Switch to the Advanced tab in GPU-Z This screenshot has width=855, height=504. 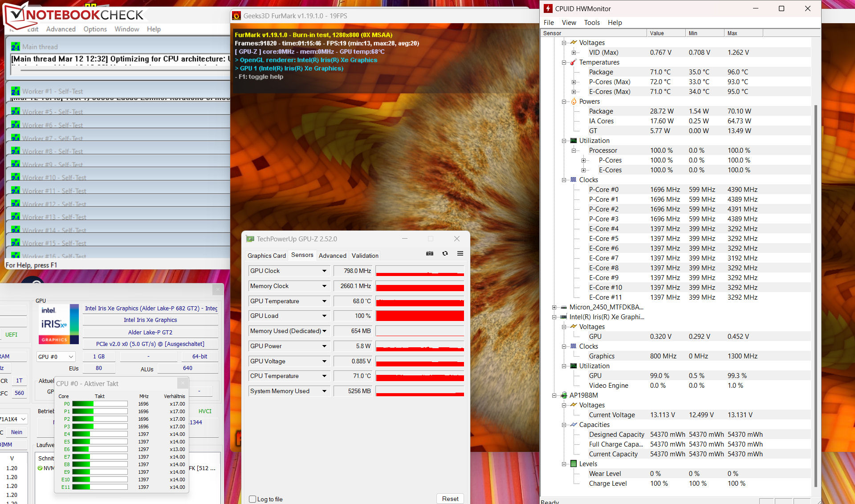[x=332, y=256]
